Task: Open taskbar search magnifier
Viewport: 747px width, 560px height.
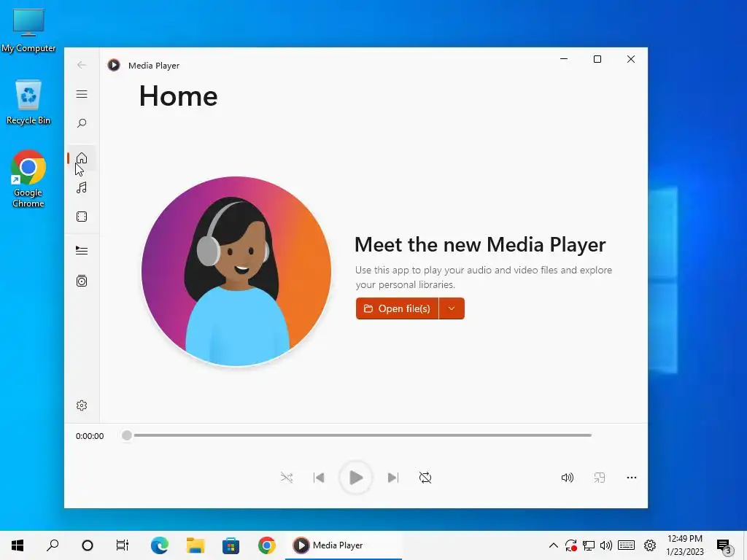Action: [x=53, y=545]
